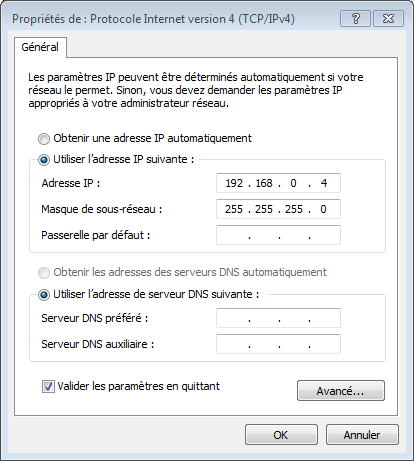Viewport: 414px width, 461px height.
Task: Click the Serveur DNS auxiliaire field
Action: coord(278,344)
